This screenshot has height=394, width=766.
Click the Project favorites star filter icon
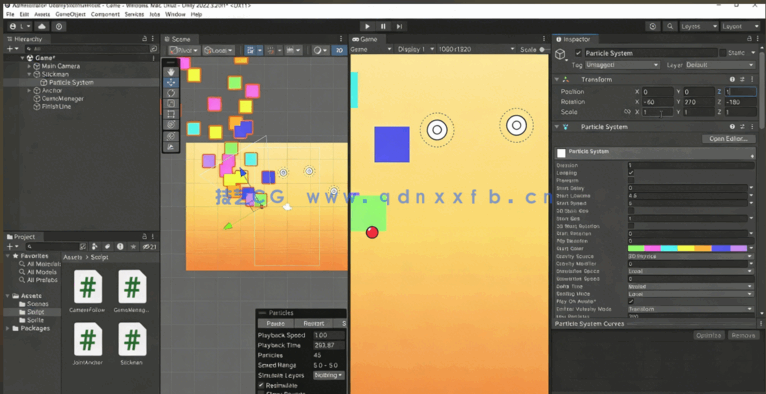(133, 247)
